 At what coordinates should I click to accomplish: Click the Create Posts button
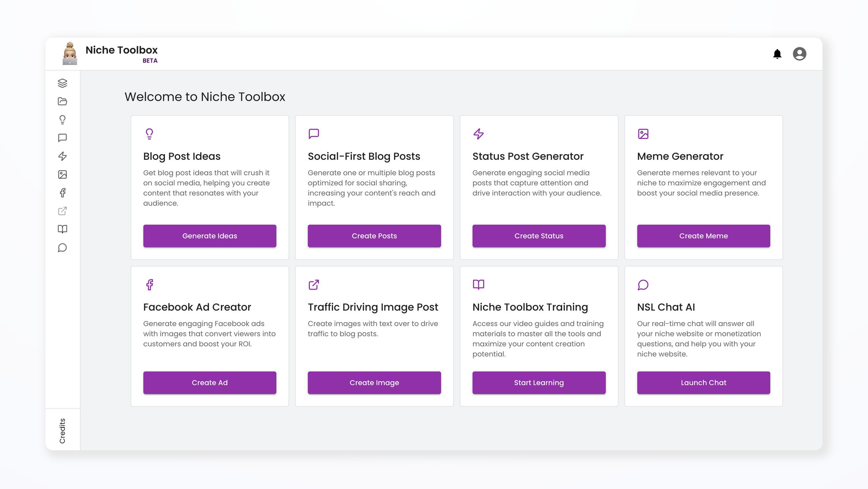point(374,236)
